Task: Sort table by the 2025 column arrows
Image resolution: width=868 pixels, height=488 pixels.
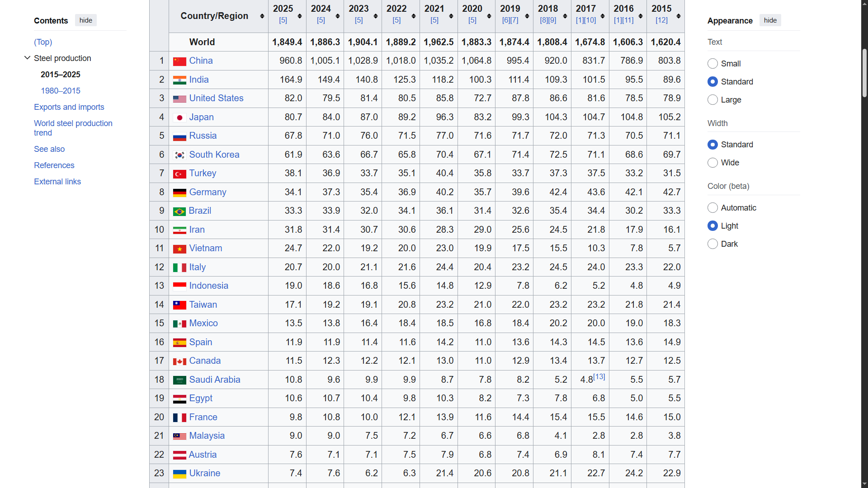Action: point(299,16)
